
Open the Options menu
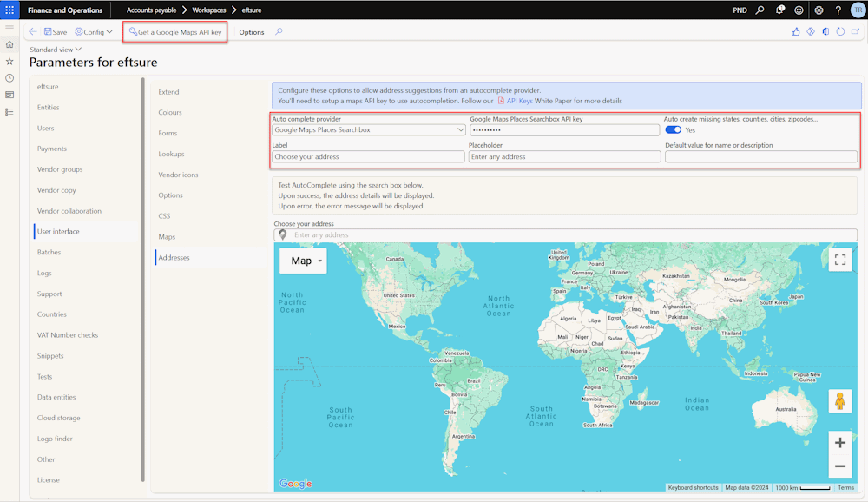pos(252,32)
